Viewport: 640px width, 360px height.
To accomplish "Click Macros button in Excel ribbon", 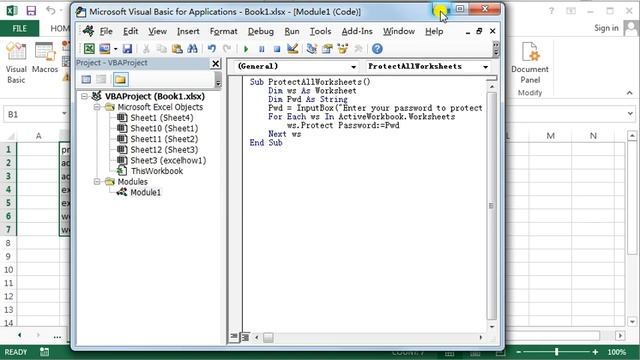I will click(44, 59).
